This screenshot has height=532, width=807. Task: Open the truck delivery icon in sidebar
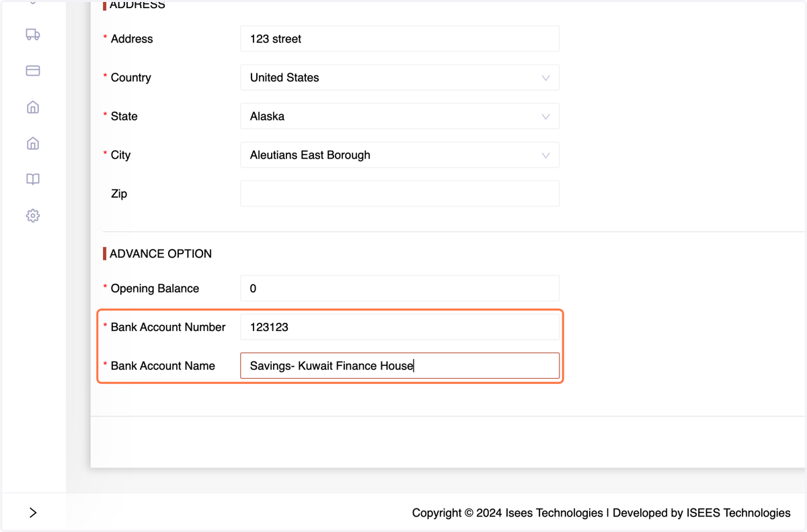(x=33, y=34)
